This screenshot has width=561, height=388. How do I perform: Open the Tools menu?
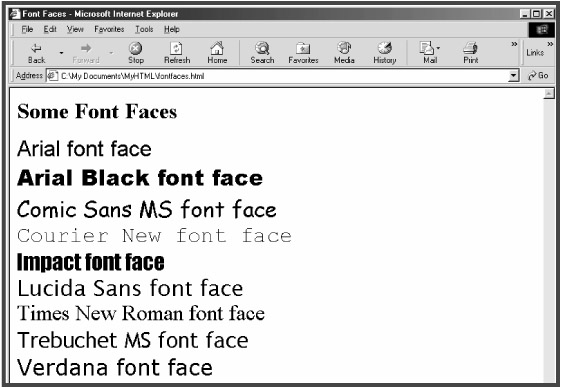[x=144, y=29]
